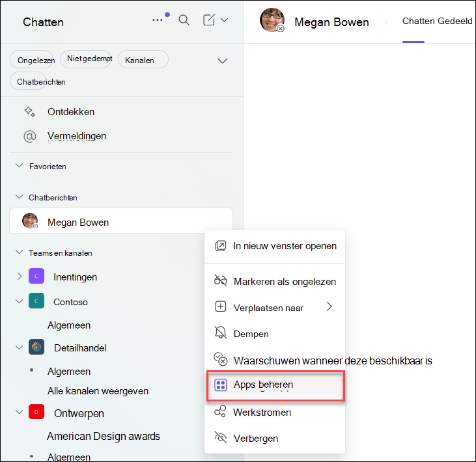This screenshot has height=462, width=476.
Task: Click the Inentingen team name
Action: (x=75, y=277)
